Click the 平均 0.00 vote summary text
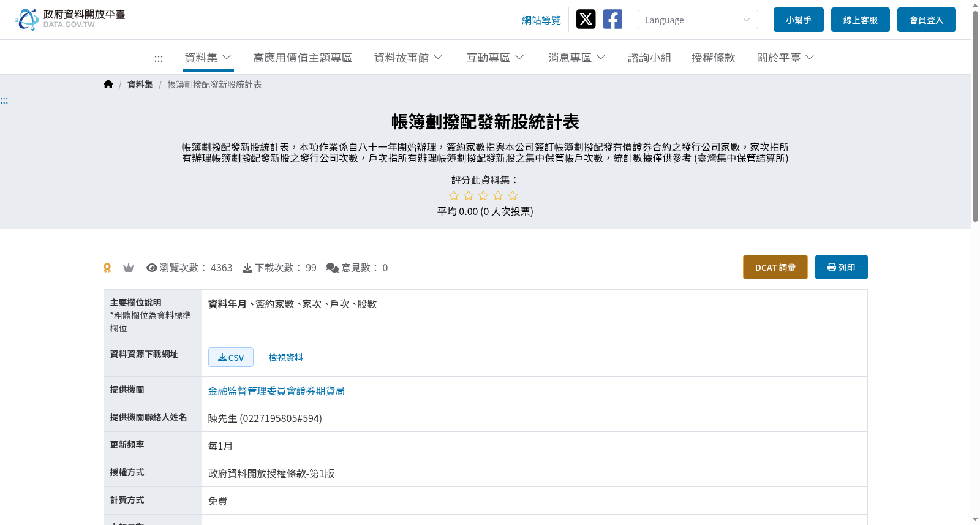980x525 pixels. tap(485, 211)
